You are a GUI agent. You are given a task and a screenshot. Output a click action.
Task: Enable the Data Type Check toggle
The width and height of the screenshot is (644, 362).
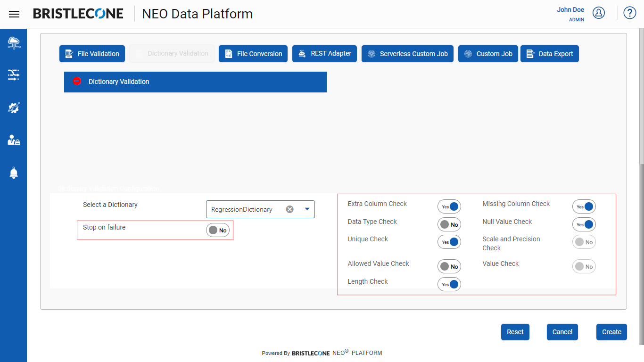449,224
